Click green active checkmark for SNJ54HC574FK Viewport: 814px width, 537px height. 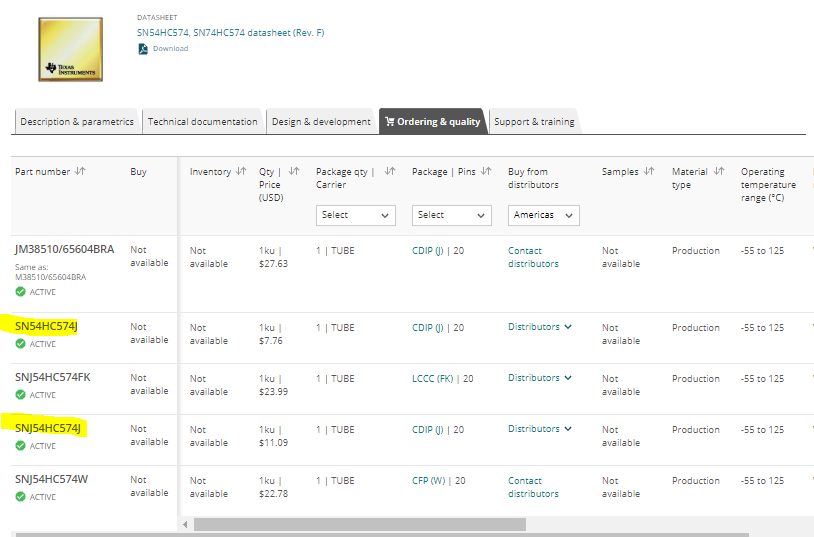point(20,395)
